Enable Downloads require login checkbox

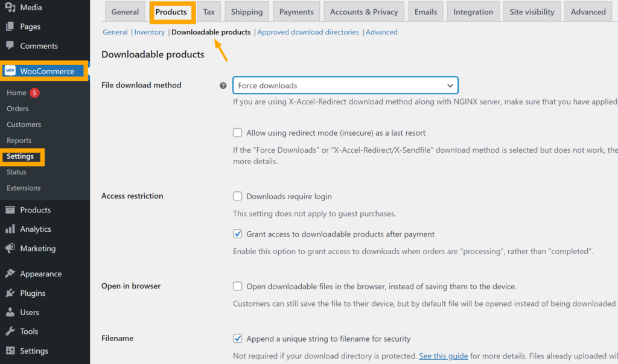click(x=238, y=196)
